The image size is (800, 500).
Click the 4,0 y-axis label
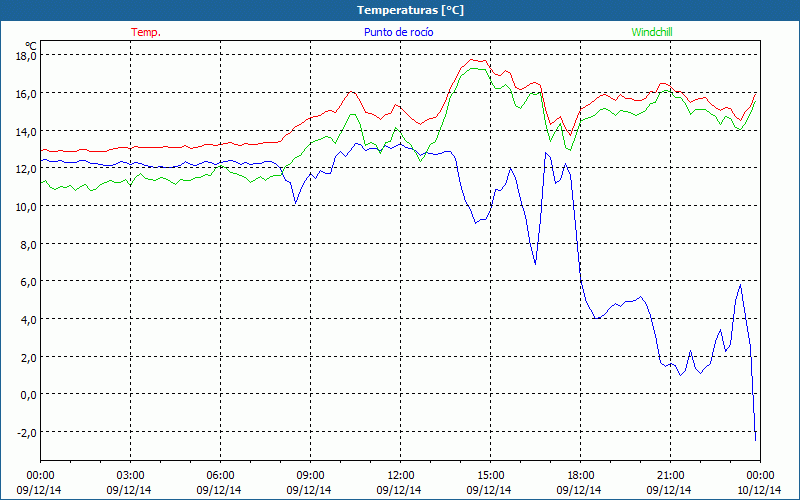tap(28, 319)
